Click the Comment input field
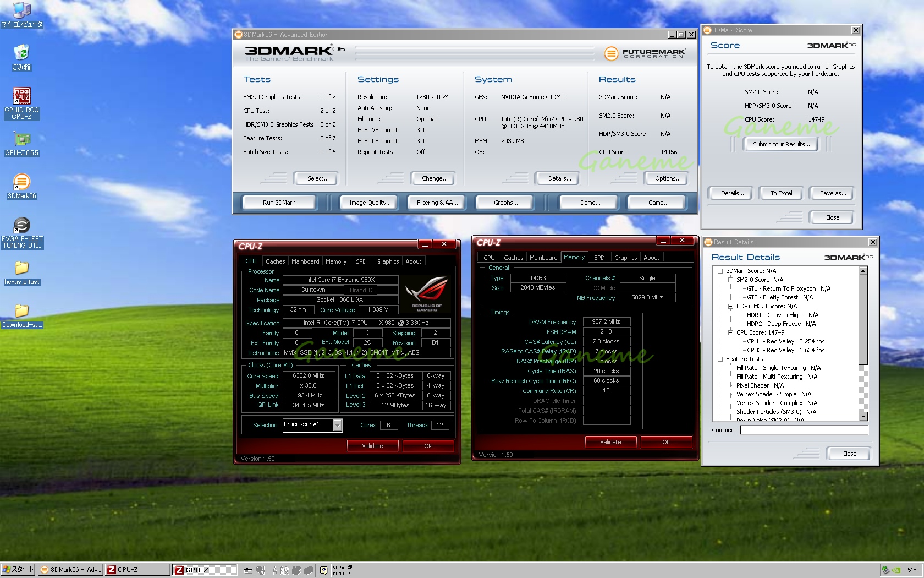 [804, 430]
